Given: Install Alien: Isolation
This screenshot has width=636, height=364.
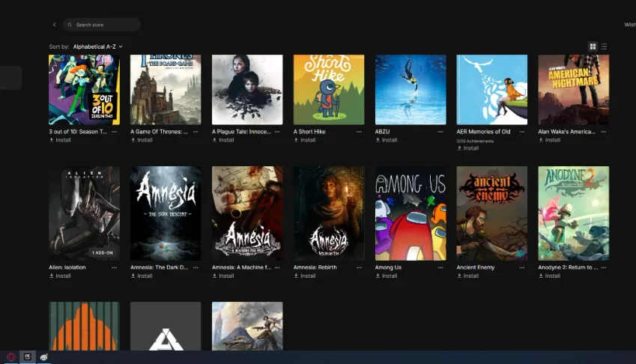Looking at the screenshot, I should point(60,276).
